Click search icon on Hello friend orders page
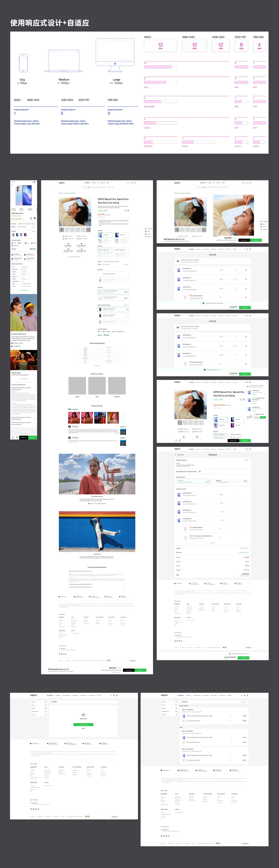279x868 pixels. pyautogui.click(x=111, y=695)
